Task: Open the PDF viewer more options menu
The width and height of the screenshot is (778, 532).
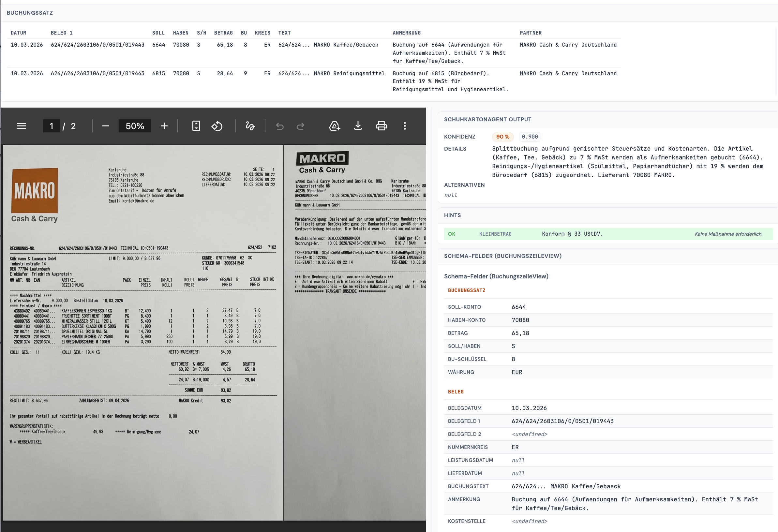Action: pyautogui.click(x=405, y=126)
